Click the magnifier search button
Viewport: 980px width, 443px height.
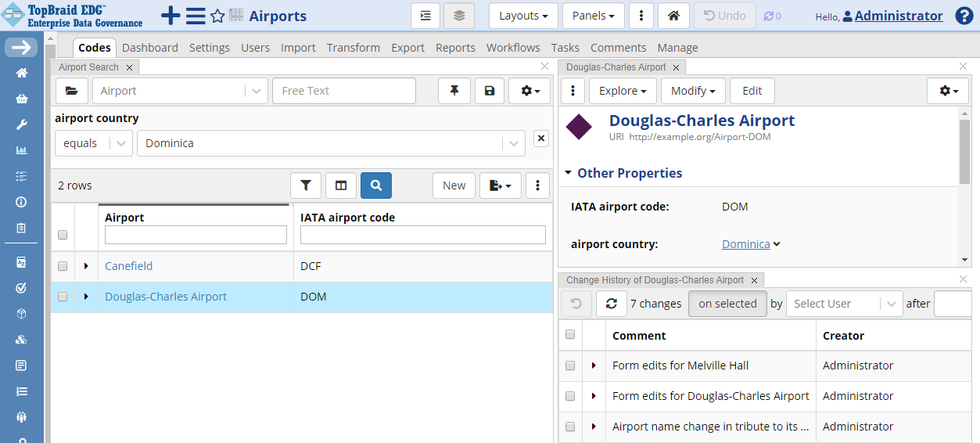[376, 185]
